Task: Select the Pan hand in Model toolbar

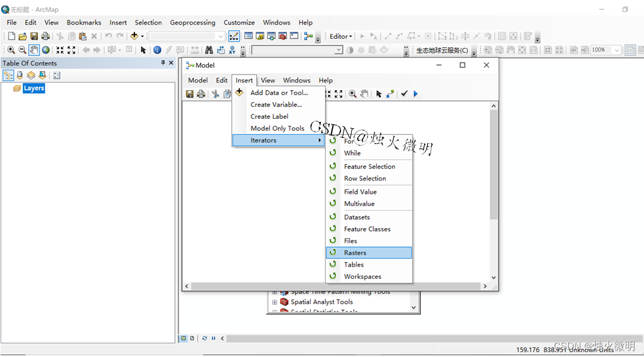Action: pyautogui.click(x=364, y=94)
